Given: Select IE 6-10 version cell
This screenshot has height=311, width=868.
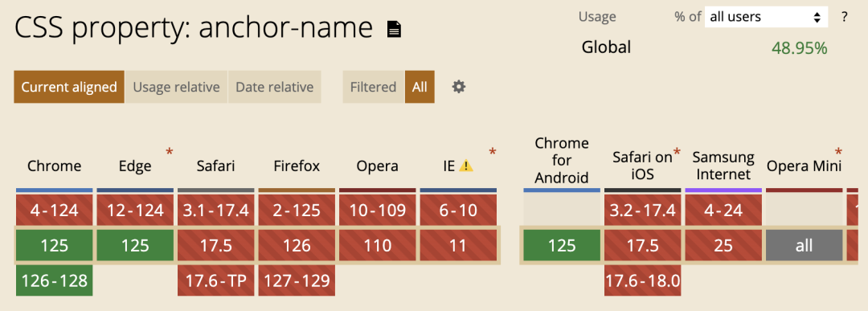Looking at the screenshot, I should pyautogui.click(x=458, y=211).
